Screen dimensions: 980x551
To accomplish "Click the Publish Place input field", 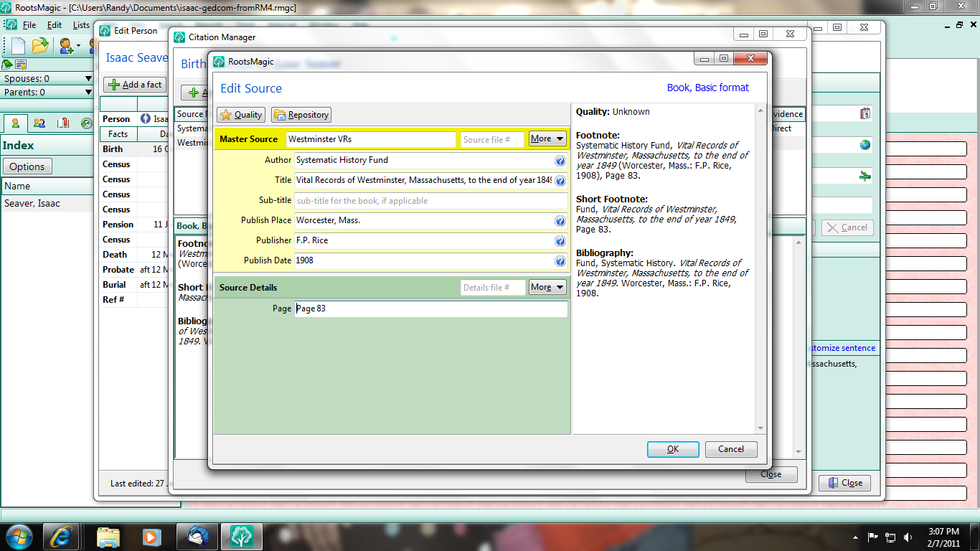I will point(430,220).
